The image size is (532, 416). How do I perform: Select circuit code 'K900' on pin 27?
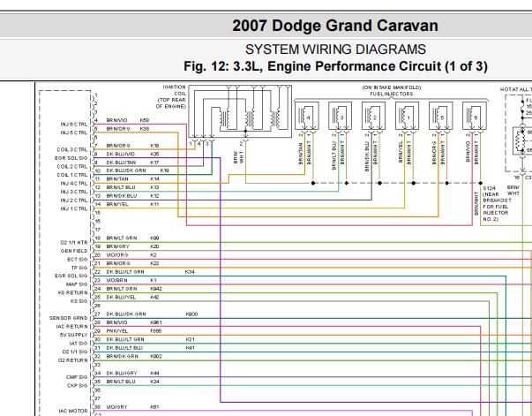(x=191, y=314)
